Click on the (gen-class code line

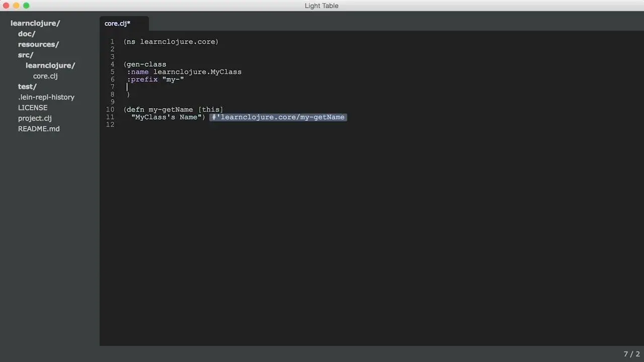coord(145,64)
